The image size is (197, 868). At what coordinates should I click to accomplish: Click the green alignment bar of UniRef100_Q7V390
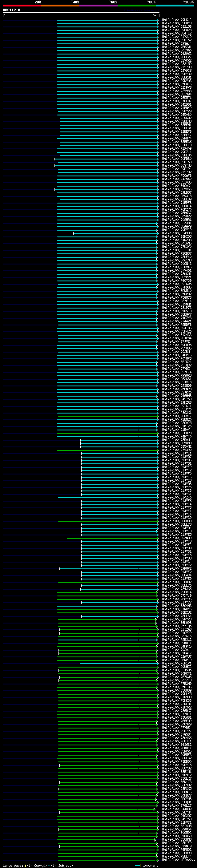[x=107, y=450]
